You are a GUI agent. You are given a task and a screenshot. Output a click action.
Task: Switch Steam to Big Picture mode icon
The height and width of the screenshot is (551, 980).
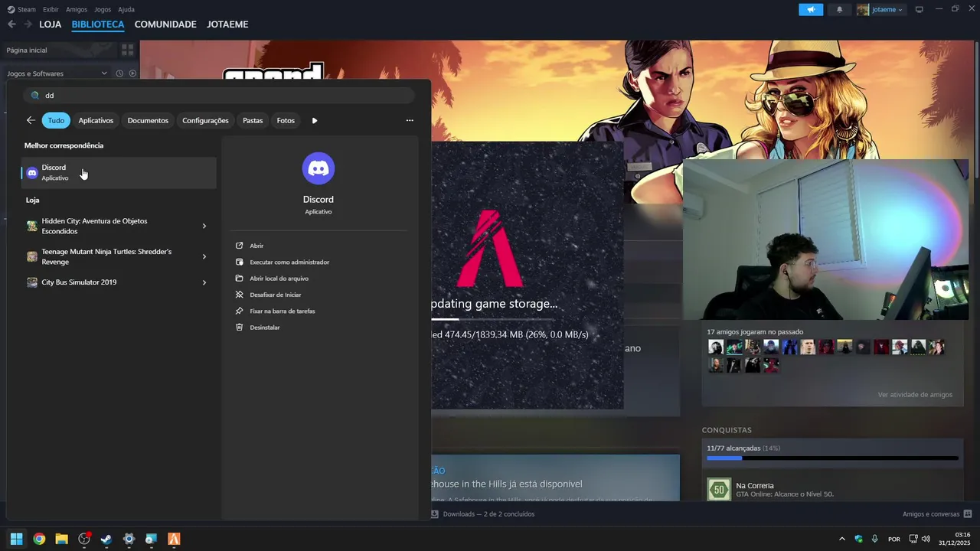920,9
